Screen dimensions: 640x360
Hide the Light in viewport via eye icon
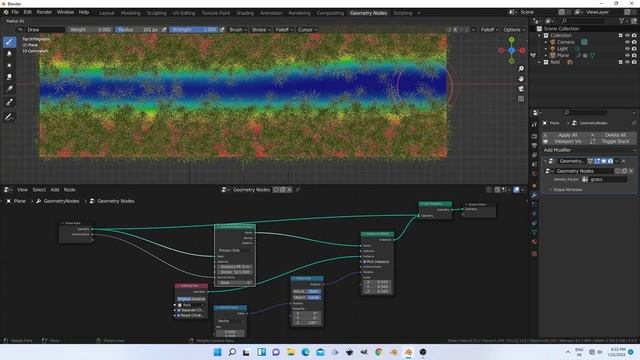click(628, 49)
